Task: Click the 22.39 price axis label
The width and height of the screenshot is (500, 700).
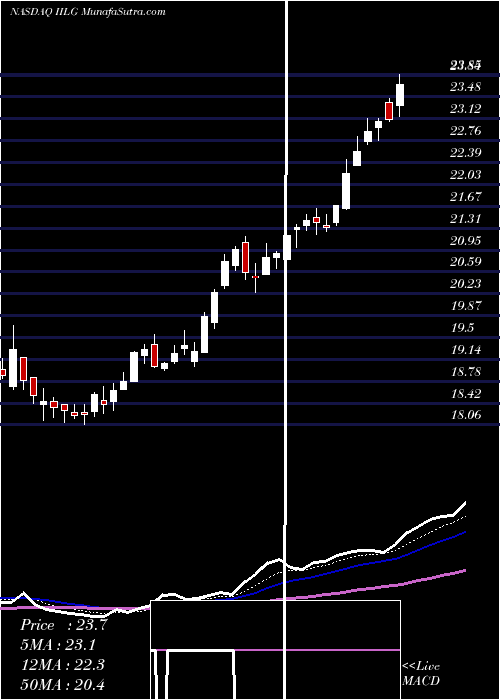Action: pyautogui.click(x=466, y=153)
